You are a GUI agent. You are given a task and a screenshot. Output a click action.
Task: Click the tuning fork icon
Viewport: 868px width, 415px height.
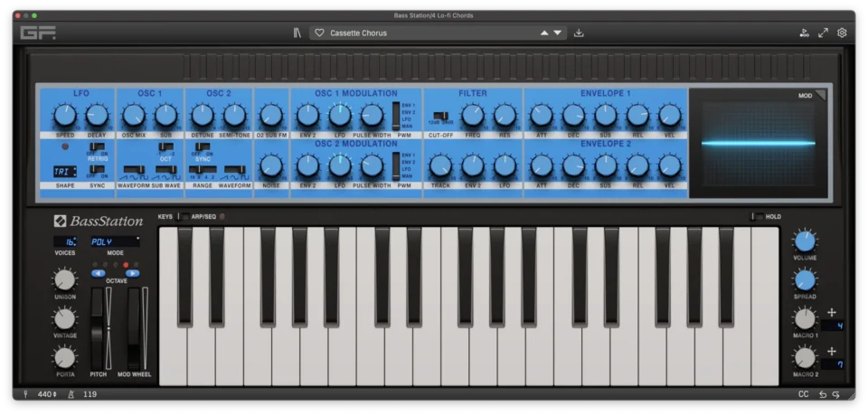pyautogui.click(x=25, y=394)
